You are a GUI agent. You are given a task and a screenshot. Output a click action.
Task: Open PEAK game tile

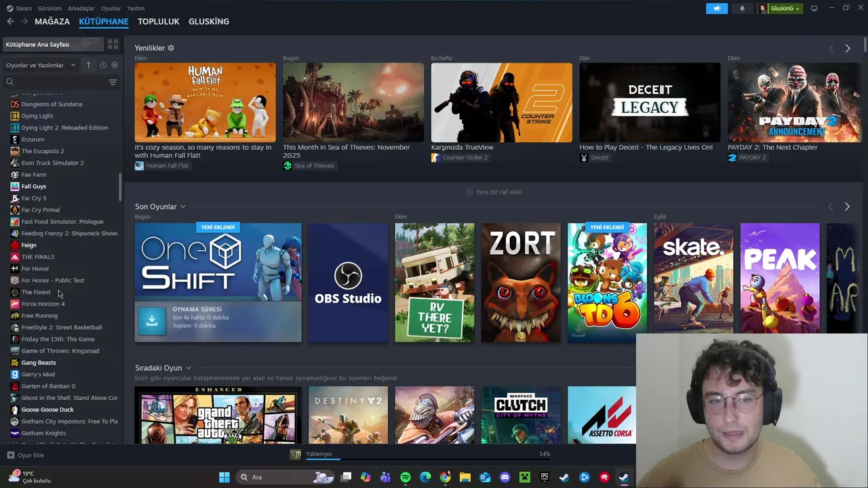[780, 278]
